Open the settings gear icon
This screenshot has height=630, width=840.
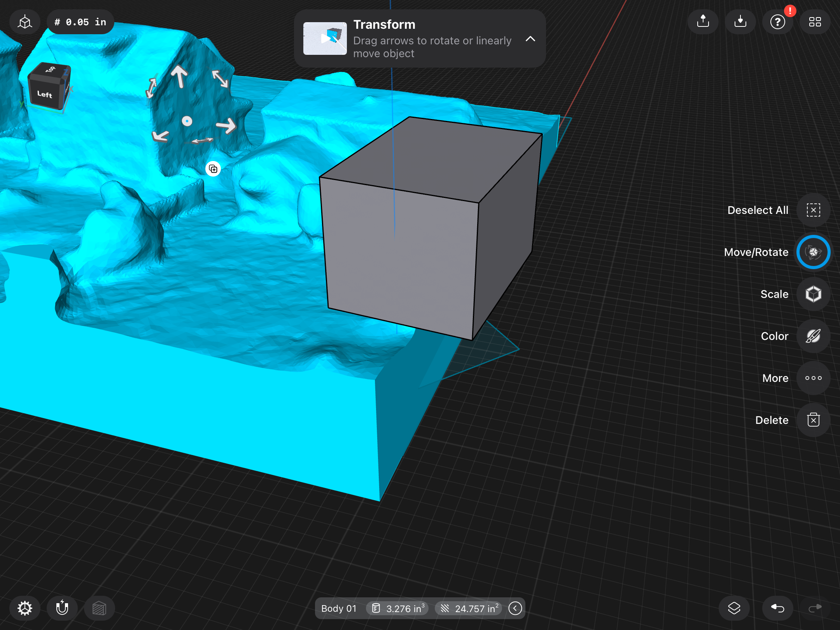point(25,608)
